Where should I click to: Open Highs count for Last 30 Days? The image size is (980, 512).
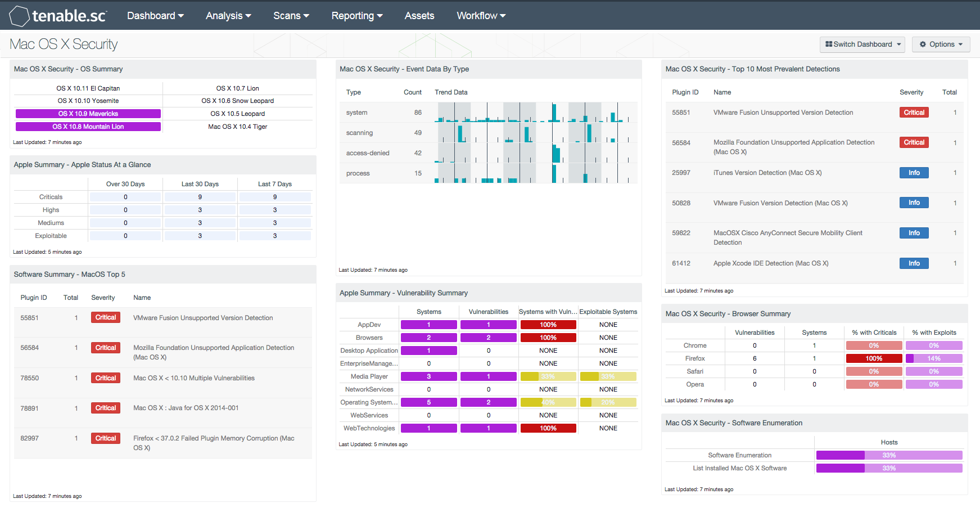tap(200, 210)
